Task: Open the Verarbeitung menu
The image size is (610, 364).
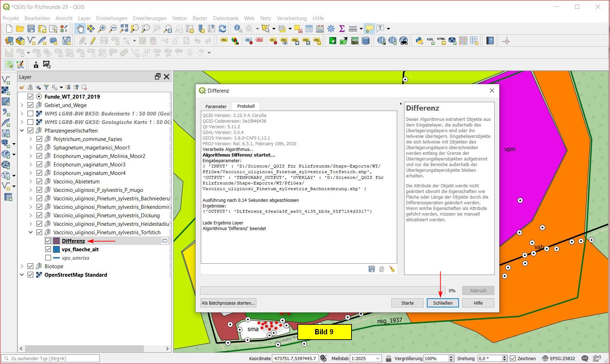Action: pos(291,18)
